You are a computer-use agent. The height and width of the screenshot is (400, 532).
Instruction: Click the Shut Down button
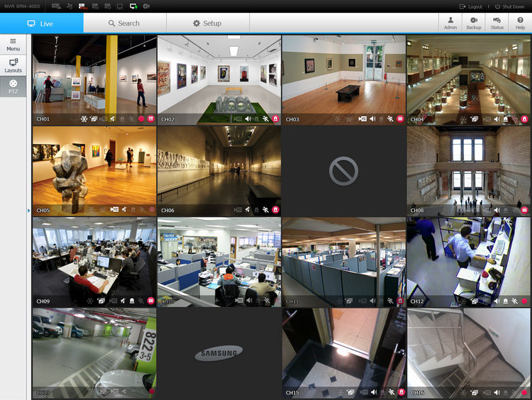tap(510, 6)
